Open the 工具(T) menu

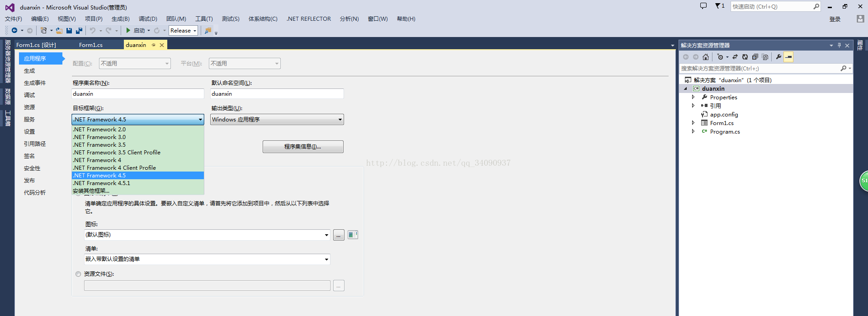point(204,19)
